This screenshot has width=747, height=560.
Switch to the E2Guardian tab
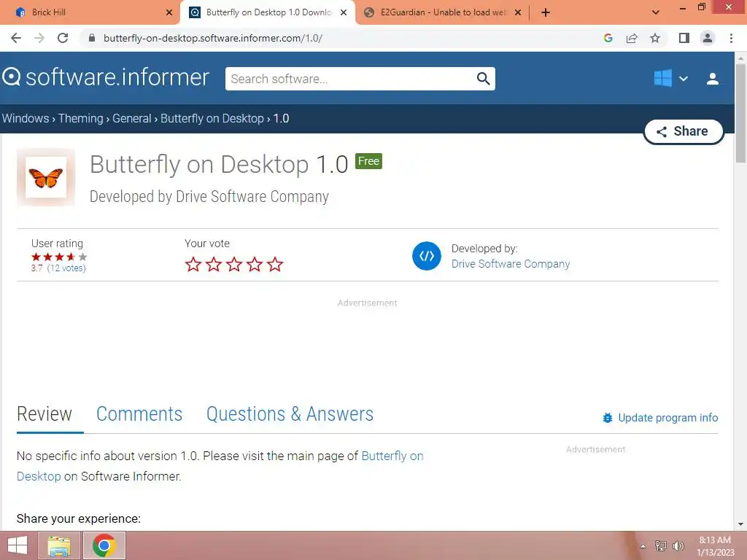tap(442, 12)
